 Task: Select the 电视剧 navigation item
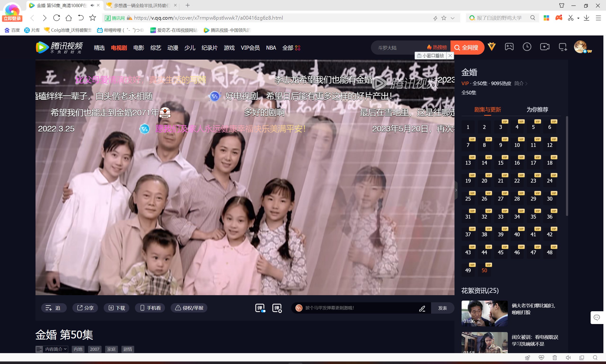click(x=119, y=48)
